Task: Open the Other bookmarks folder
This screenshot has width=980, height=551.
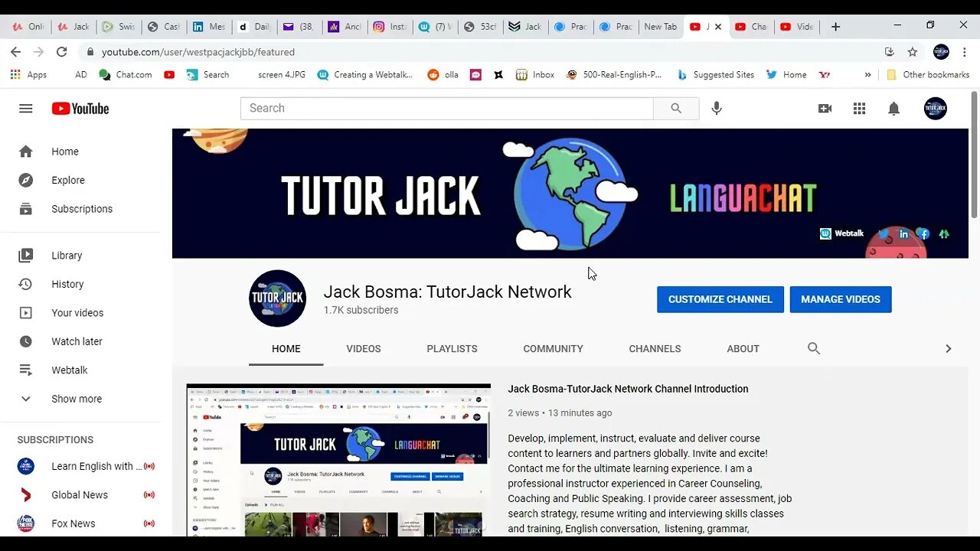Action: coord(928,75)
